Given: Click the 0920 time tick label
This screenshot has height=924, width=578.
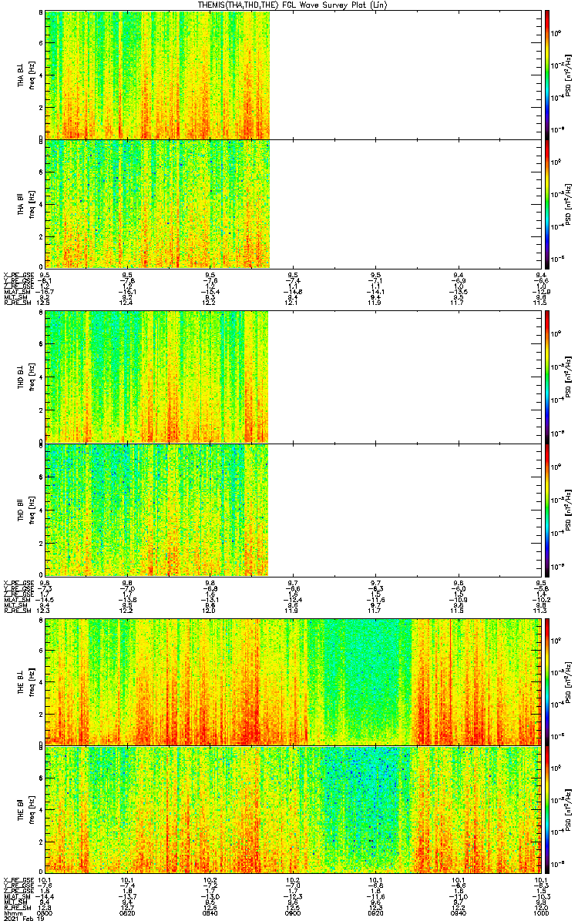Looking at the screenshot, I should coord(376,913).
